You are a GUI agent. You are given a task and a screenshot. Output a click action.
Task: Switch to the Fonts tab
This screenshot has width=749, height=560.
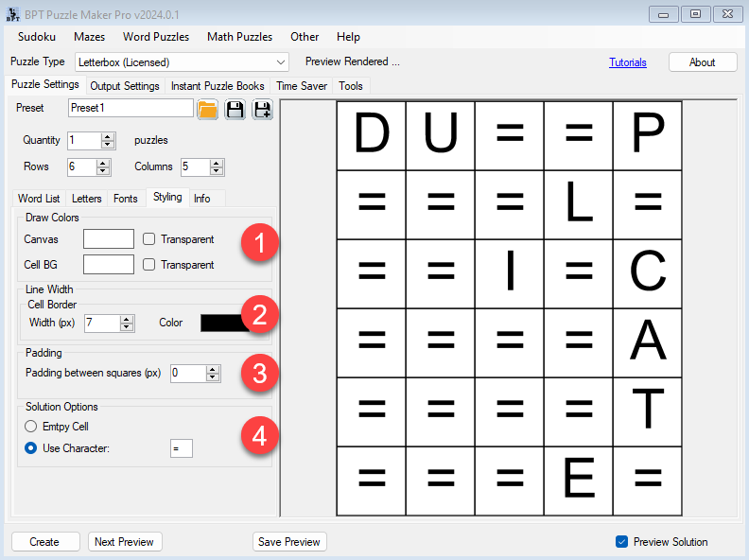[x=125, y=199]
